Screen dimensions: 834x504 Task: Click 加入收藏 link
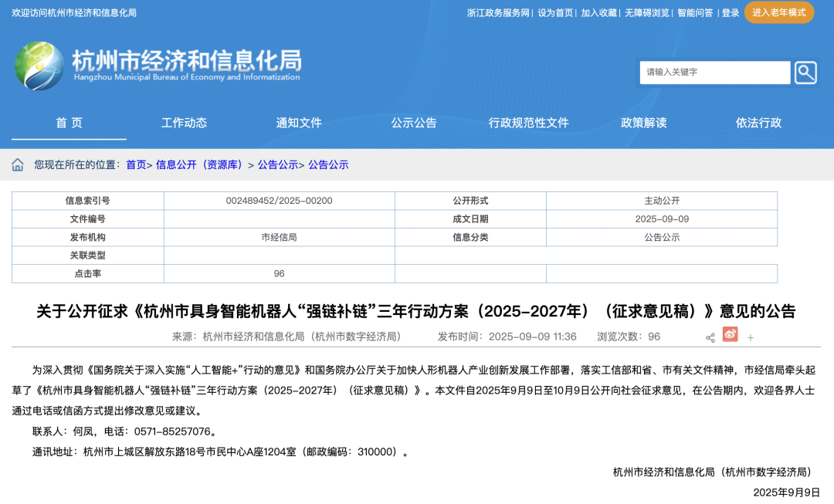[599, 13]
